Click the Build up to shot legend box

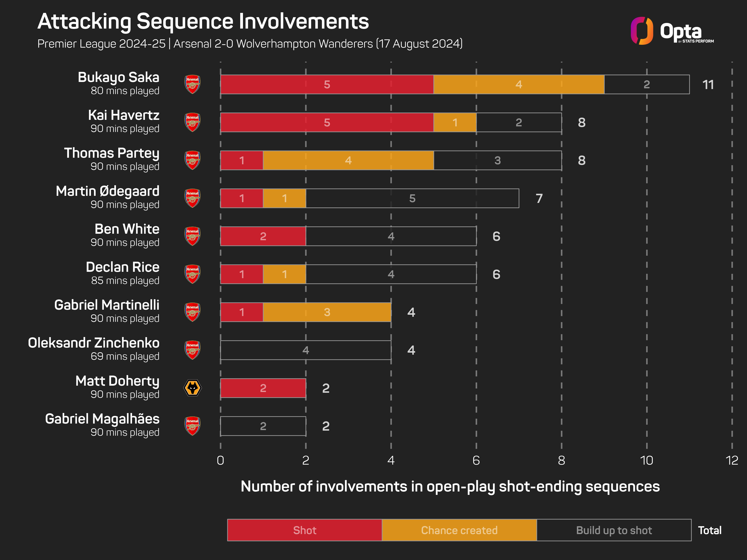(614, 530)
